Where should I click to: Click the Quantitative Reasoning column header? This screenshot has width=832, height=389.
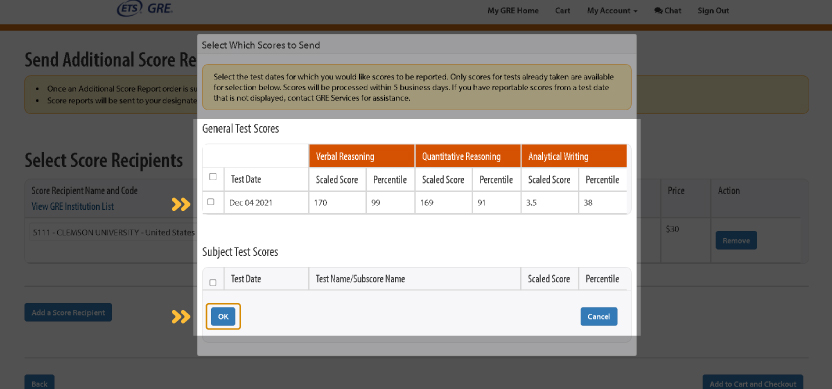click(x=467, y=156)
